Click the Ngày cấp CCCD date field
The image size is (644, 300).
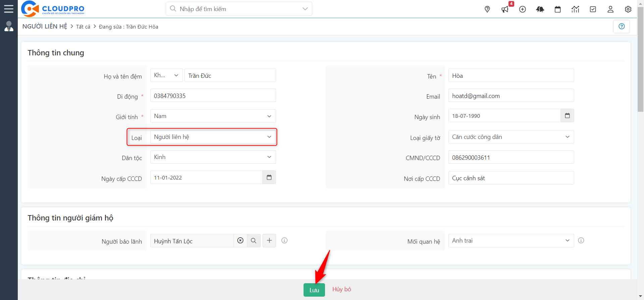tap(206, 178)
